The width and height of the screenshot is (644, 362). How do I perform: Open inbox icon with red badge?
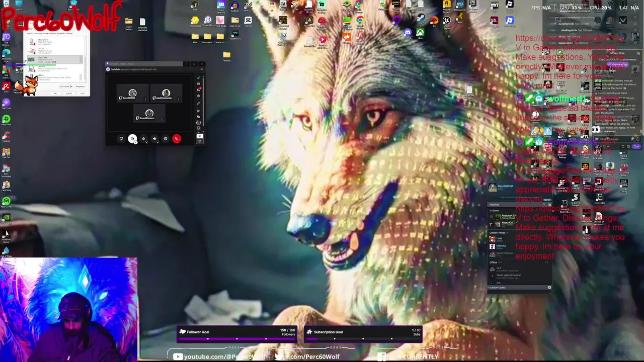click(198, 89)
